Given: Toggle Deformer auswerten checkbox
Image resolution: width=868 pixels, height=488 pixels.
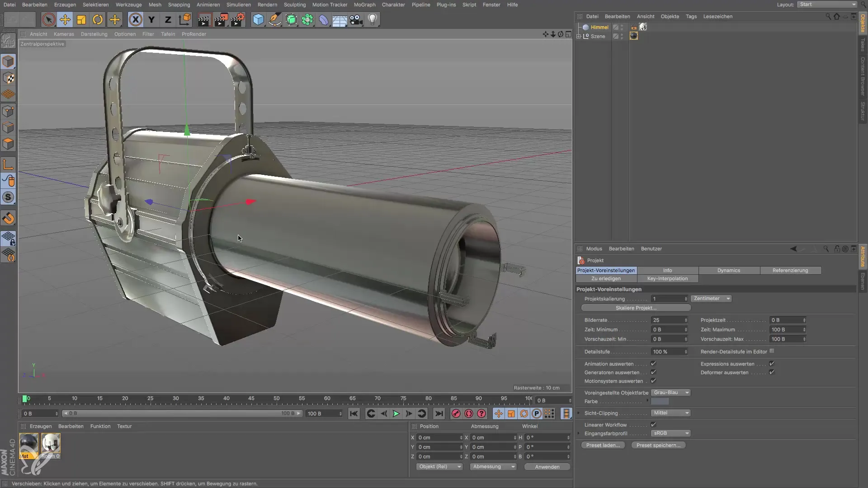Looking at the screenshot, I should (772, 372).
